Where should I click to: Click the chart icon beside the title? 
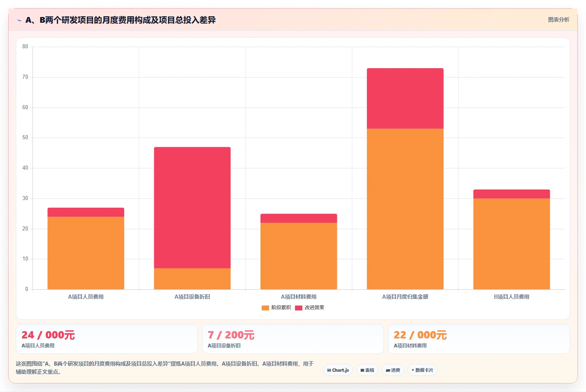coord(19,20)
